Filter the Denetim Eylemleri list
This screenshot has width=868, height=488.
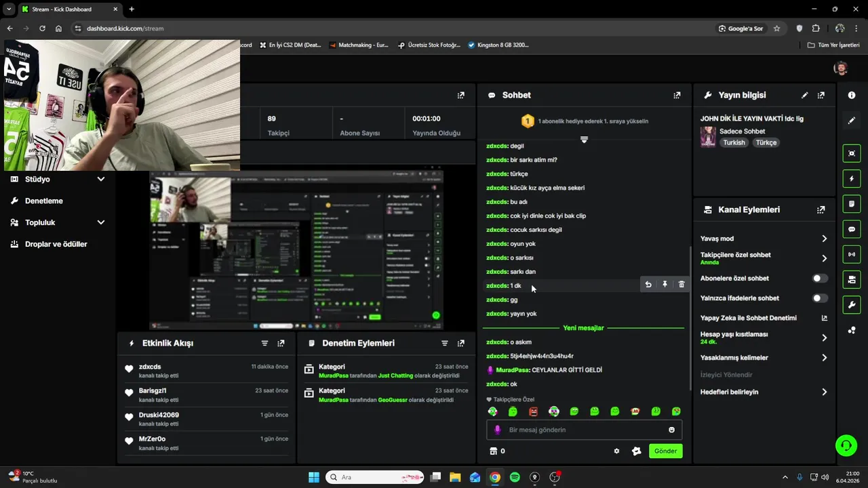(445, 344)
